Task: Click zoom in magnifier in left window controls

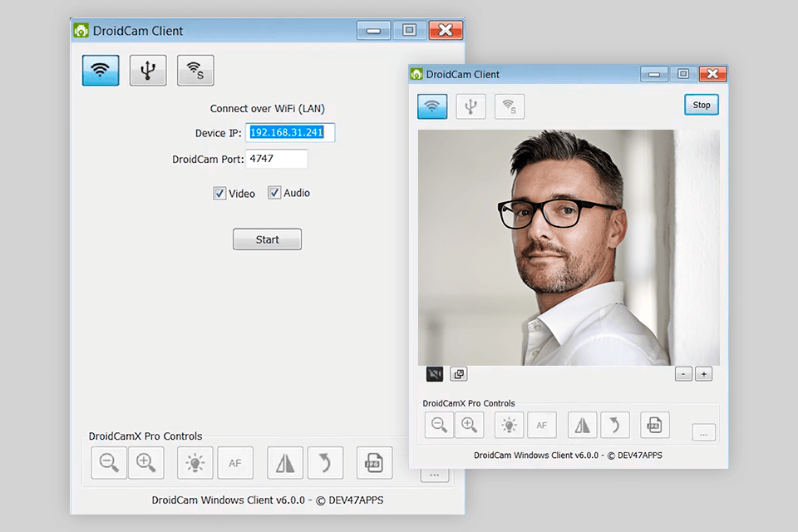Action: [x=146, y=463]
